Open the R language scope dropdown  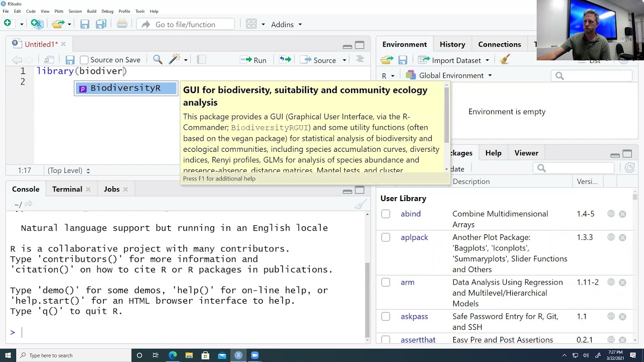click(387, 75)
